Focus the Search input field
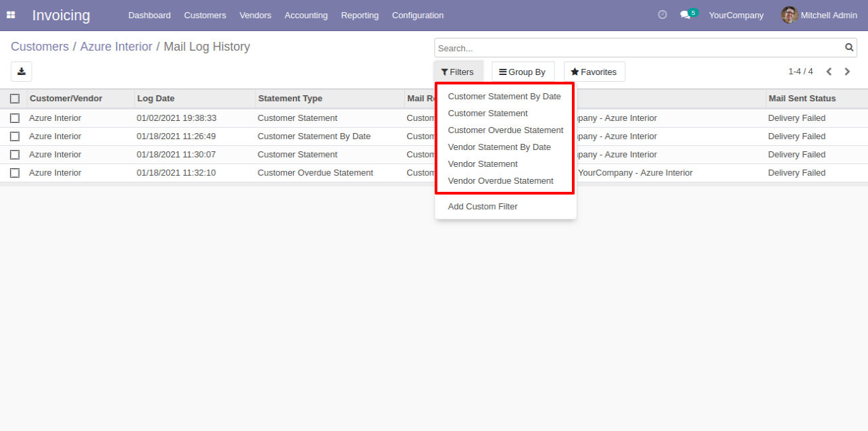This screenshot has width=868, height=431. point(640,48)
